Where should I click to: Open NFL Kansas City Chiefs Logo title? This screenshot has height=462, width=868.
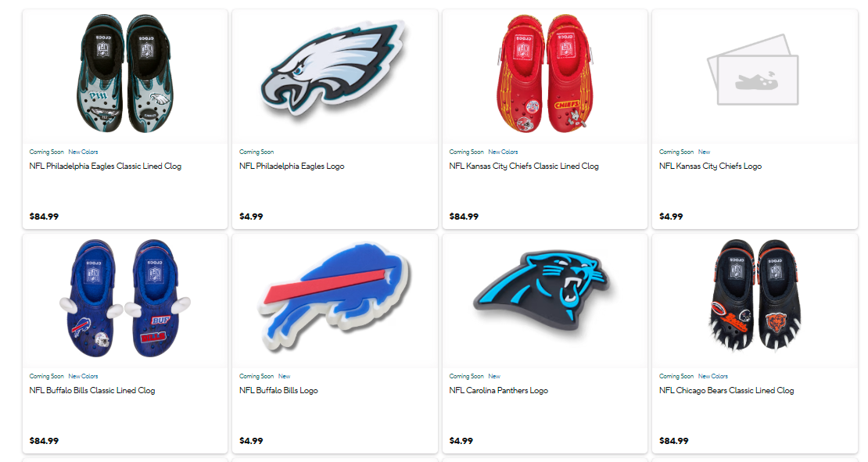tap(710, 166)
